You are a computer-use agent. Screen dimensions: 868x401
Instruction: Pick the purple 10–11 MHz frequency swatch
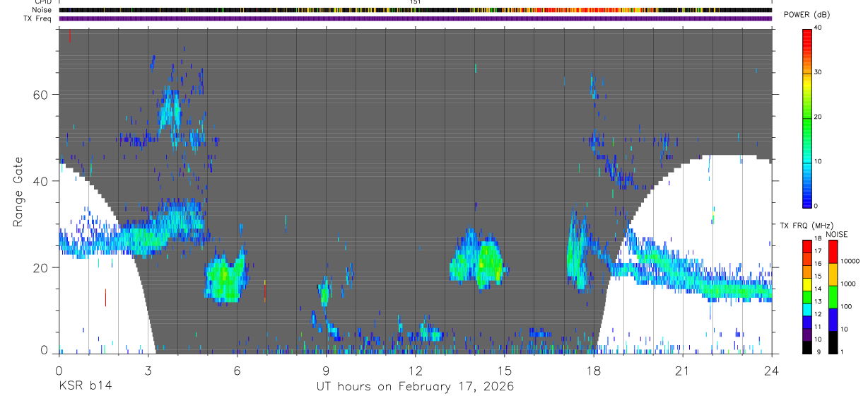point(807,335)
